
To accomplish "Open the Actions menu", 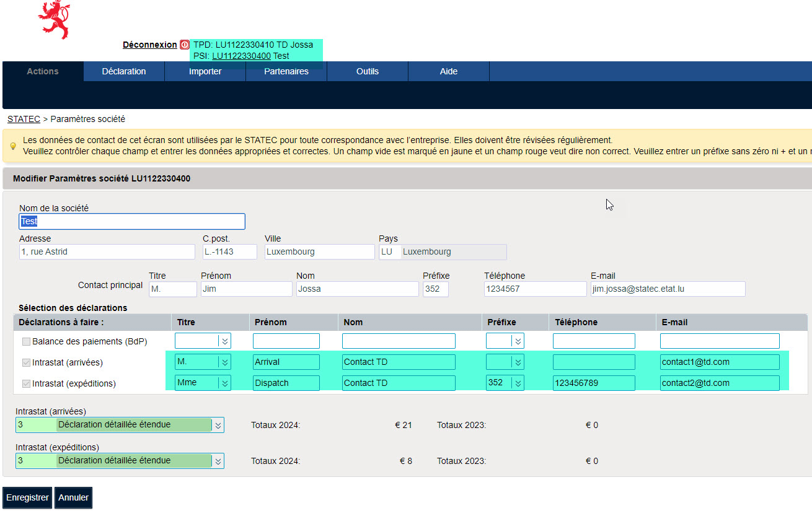I will click(x=43, y=71).
